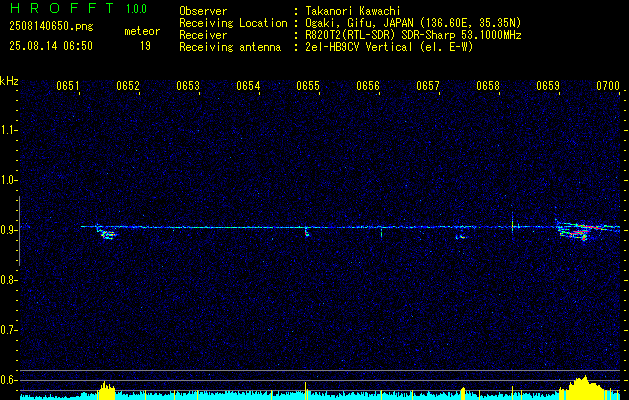Screen dimensions: 629x400
Task: Click the date stamp 25.08.14 06:50
Action: (51, 45)
